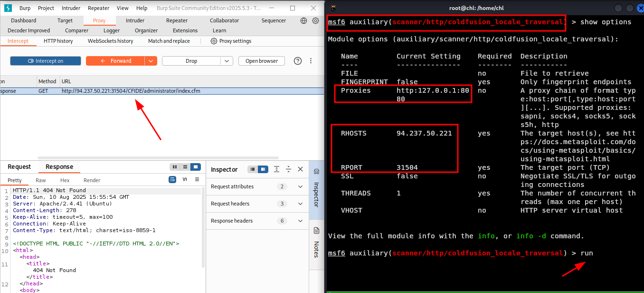The height and width of the screenshot is (293, 644).
Task: Switch to the Target tab
Action: (x=65, y=20)
